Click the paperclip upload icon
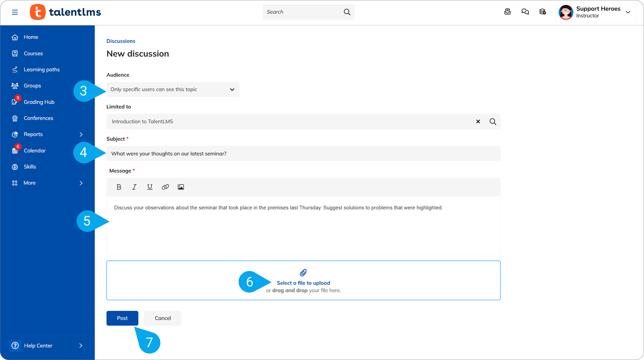Screen dimensions: 644x360 click(x=303, y=272)
